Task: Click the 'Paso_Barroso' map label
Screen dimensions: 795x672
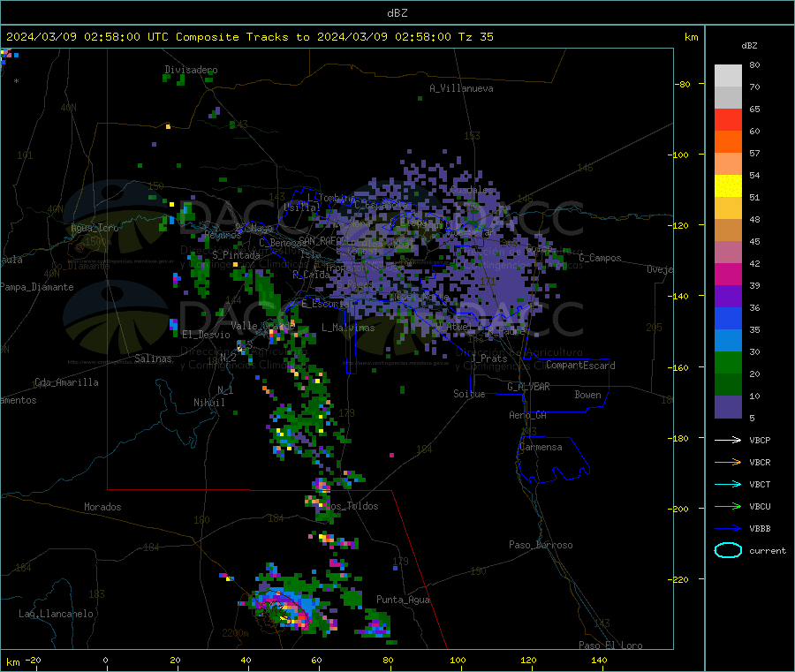Action: click(x=541, y=545)
